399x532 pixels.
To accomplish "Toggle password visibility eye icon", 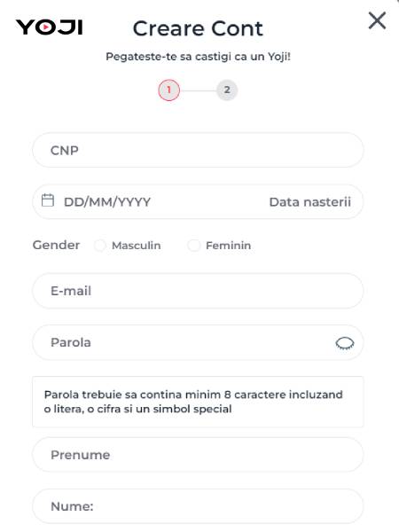I will [x=345, y=343].
